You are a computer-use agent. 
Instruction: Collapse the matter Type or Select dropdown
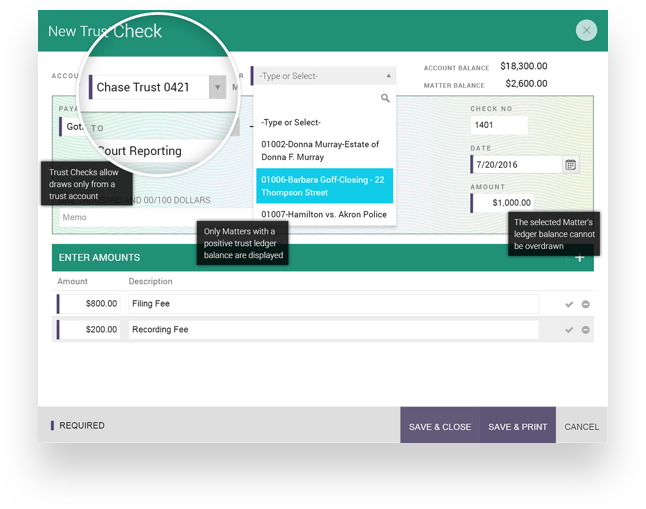pos(388,76)
